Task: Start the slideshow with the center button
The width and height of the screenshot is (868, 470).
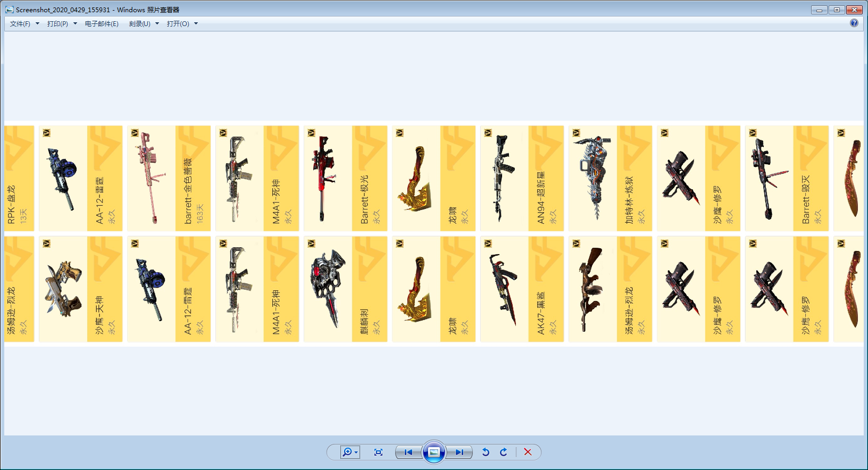Action: (x=434, y=452)
